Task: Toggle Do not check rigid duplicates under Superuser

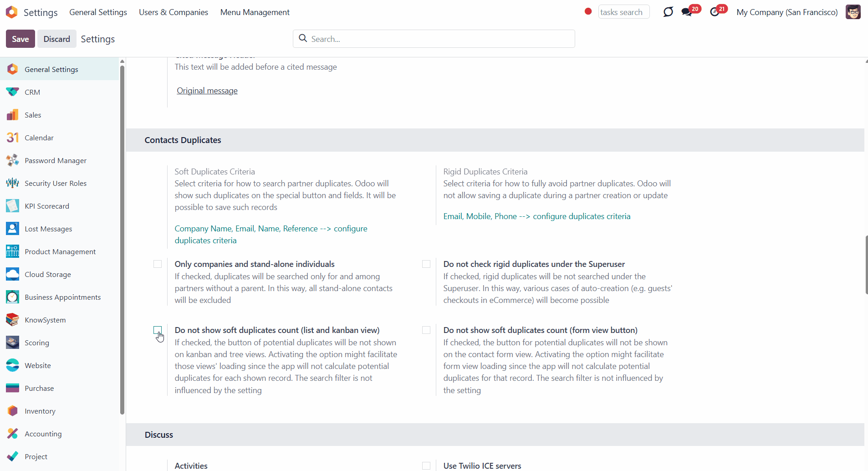Action: pyautogui.click(x=426, y=264)
